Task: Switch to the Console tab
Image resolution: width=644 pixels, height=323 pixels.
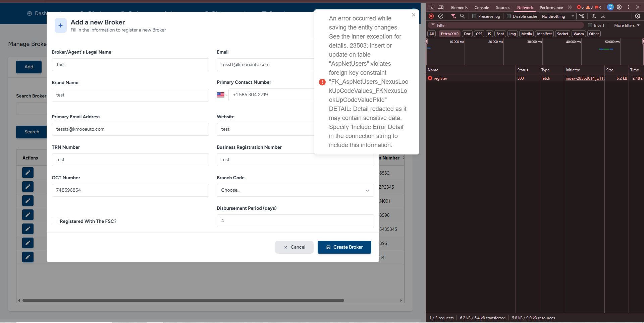Action: 482,7
